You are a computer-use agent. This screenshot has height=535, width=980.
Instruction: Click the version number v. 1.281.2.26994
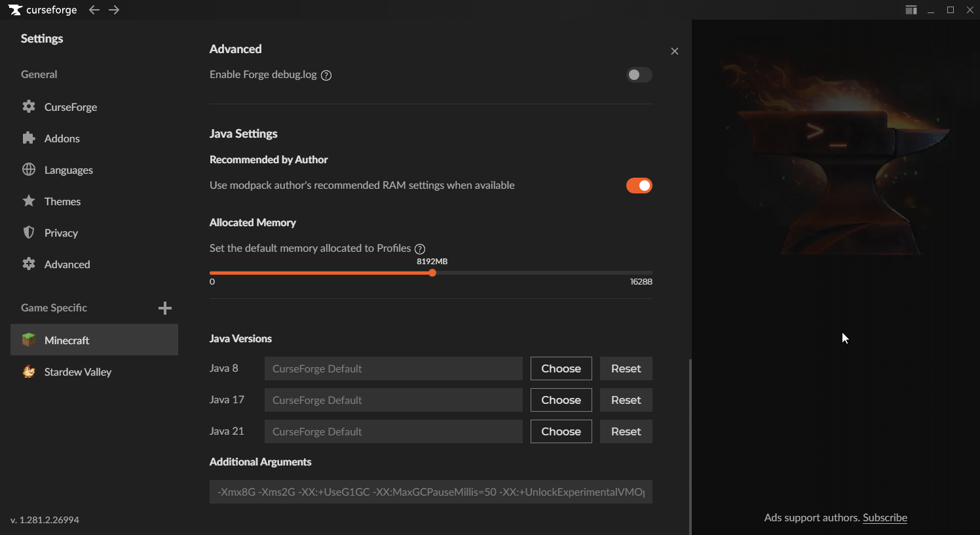coord(45,520)
